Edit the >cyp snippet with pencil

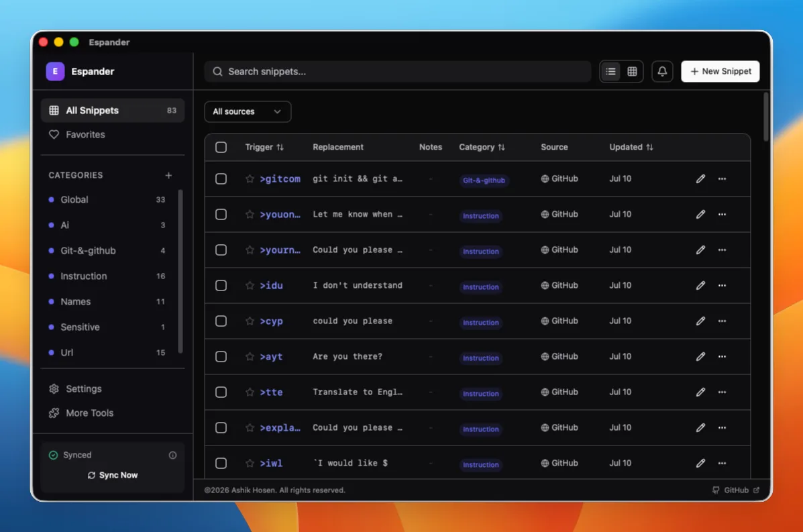(700, 321)
